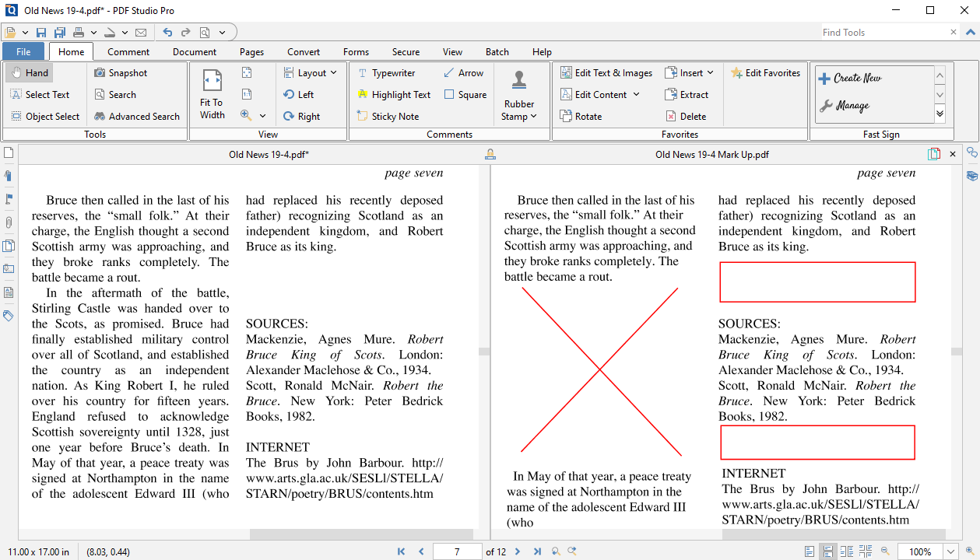Open the Snapshot tool
980x560 pixels.
pos(125,72)
